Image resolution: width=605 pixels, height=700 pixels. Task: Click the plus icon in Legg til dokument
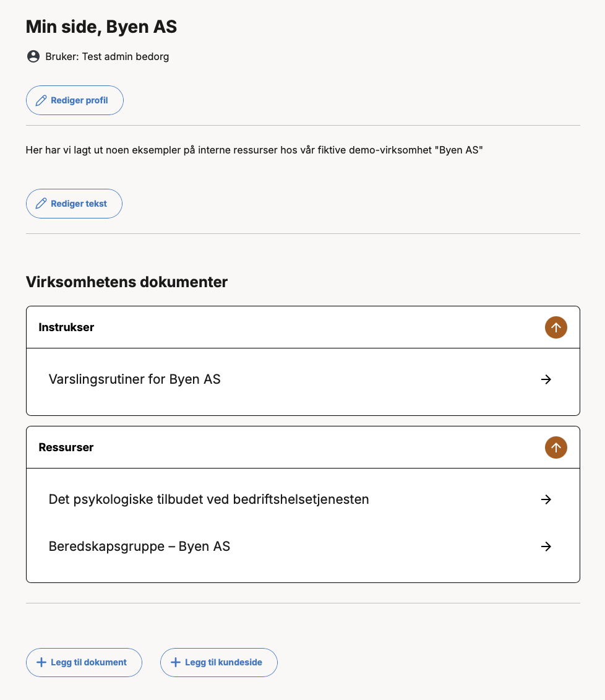click(x=41, y=662)
